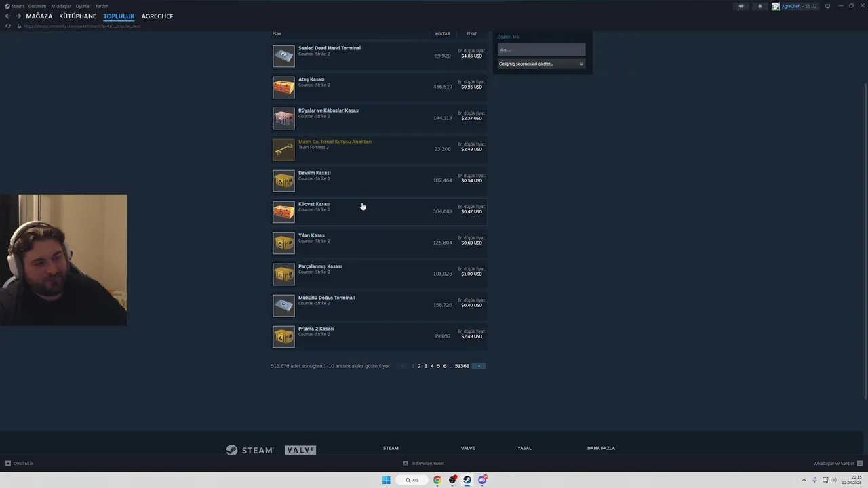The width and height of the screenshot is (868, 488).
Task: Expand Gelişmiş seçenekleri göster options
Action: (541, 64)
